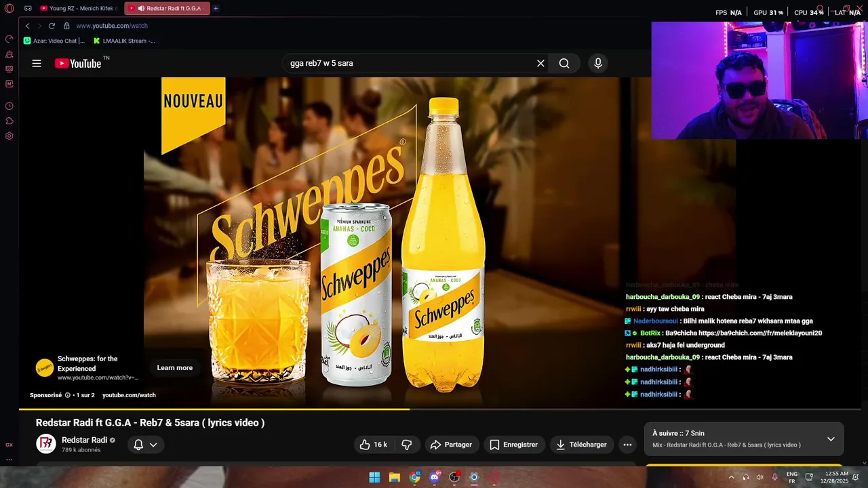Expand the À suivre mix playlist panel

pyautogui.click(x=831, y=439)
